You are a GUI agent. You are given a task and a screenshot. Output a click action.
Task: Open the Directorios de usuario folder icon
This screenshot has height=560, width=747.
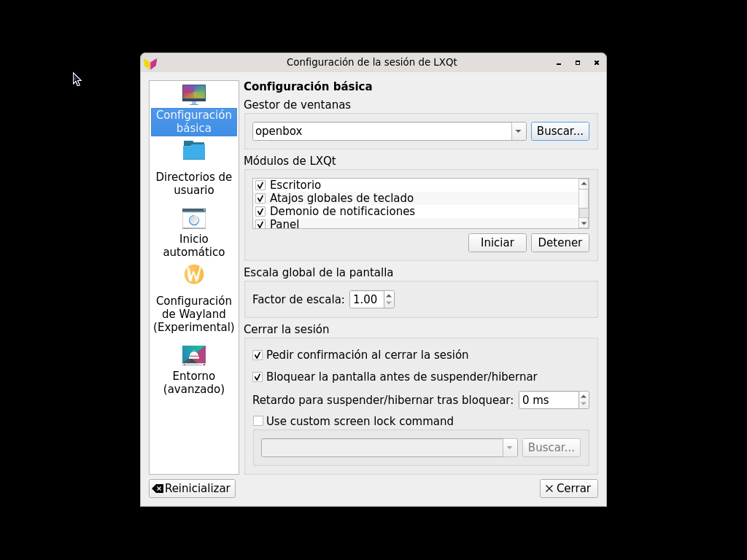coord(194,150)
